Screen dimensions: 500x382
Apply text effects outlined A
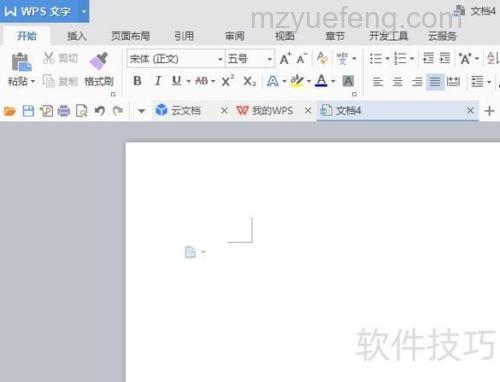tap(273, 81)
